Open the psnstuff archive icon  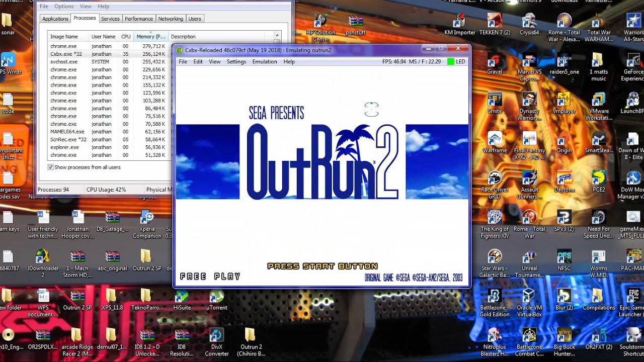tap(356, 25)
